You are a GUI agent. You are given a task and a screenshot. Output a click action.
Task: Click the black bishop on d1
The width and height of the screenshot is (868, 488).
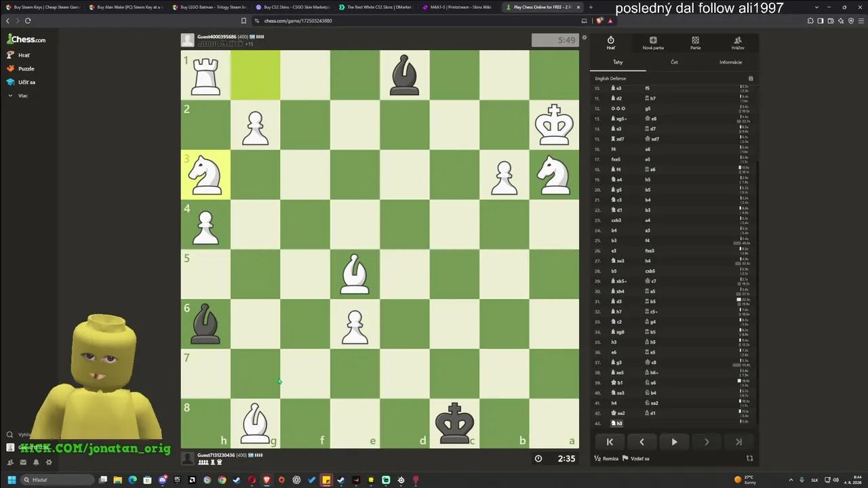(x=405, y=75)
